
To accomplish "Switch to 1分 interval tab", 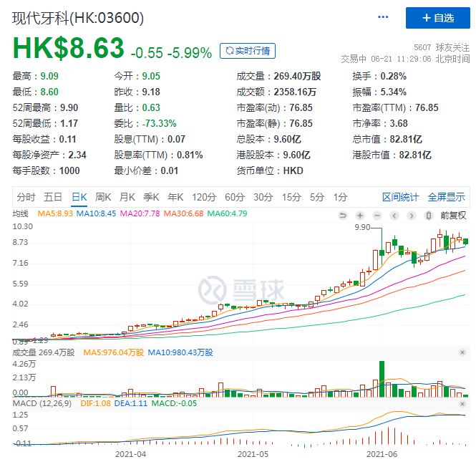I will (x=340, y=197).
